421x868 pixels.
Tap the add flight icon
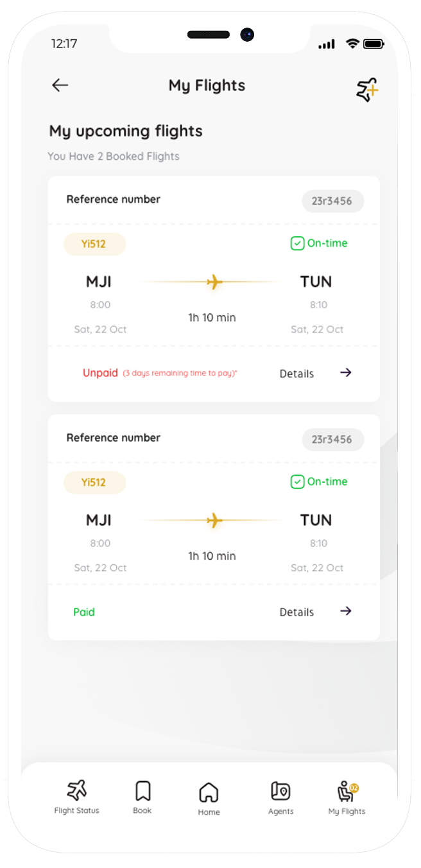tap(367, 90)
